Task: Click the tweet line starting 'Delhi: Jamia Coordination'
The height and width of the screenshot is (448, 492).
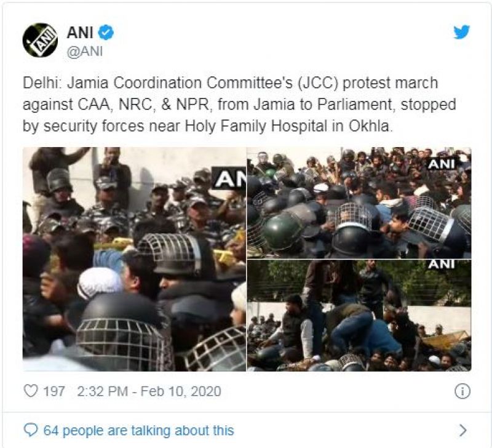Action: [x=230, y=83]
